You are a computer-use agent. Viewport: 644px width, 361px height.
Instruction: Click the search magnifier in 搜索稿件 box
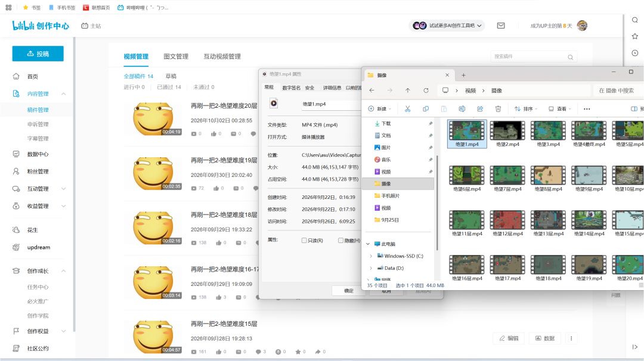coord(571,57)
